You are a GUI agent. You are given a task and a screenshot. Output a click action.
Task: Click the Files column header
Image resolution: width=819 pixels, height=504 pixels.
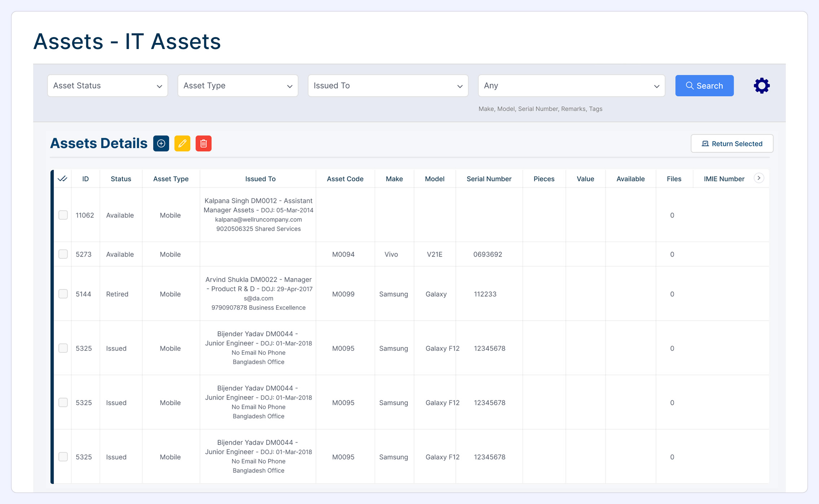(x=674, y=179)
